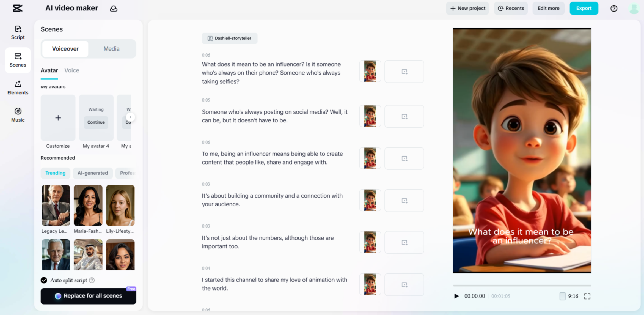Switch to Media toggle in Scenes

(111, 49)
